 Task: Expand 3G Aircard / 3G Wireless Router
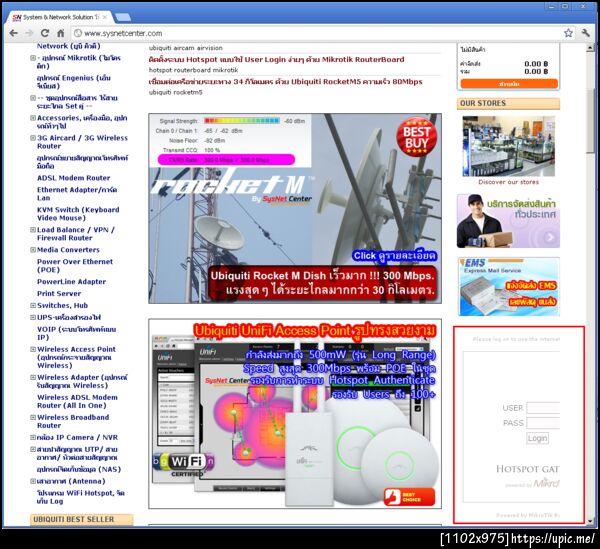[x=33, y=138]
